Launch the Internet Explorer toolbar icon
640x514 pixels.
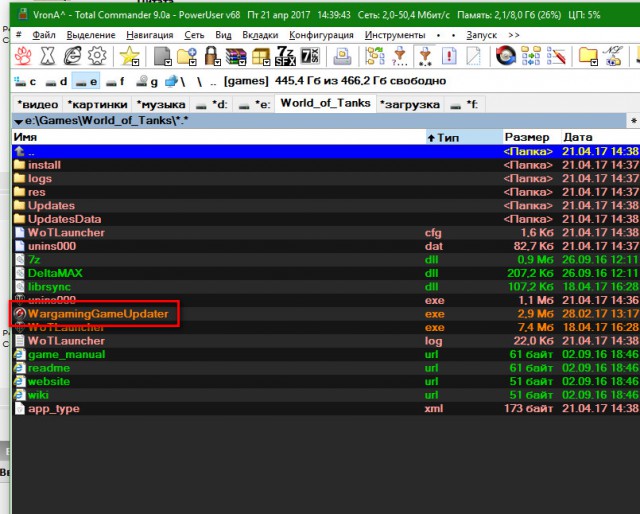pyautogui.click(x=72, y=56)
